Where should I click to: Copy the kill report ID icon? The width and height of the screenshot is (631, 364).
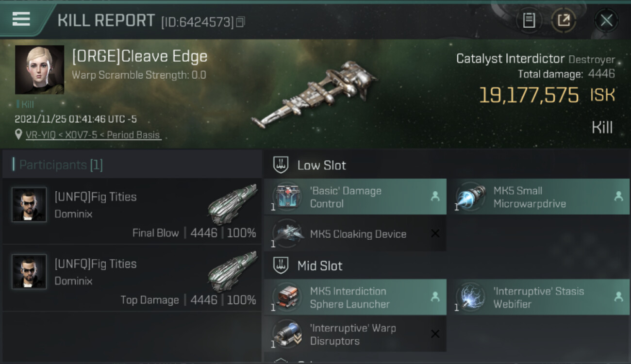click(x=240, y=22)
